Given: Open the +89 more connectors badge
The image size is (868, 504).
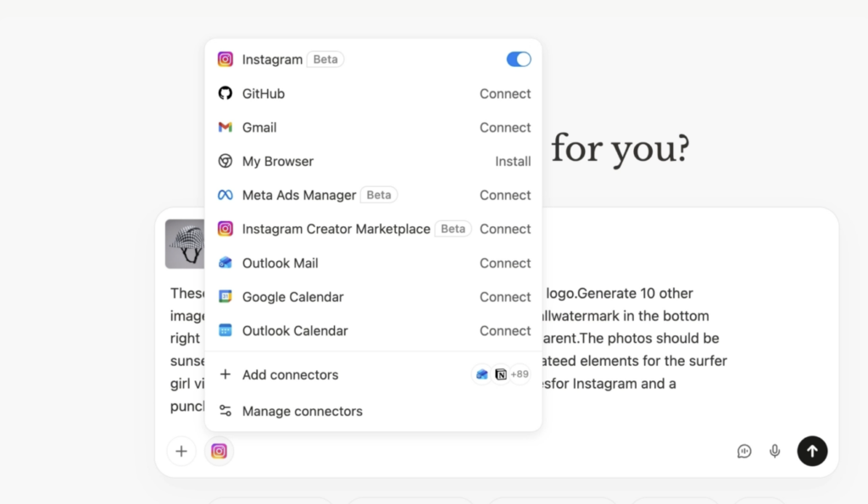Looking at the screenshot, I should pos(520,374).
